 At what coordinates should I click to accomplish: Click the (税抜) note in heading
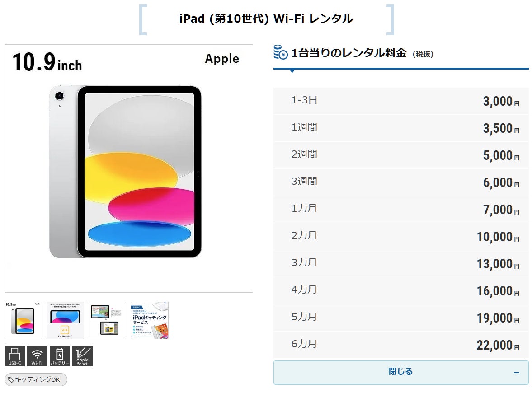coord(423,54)
